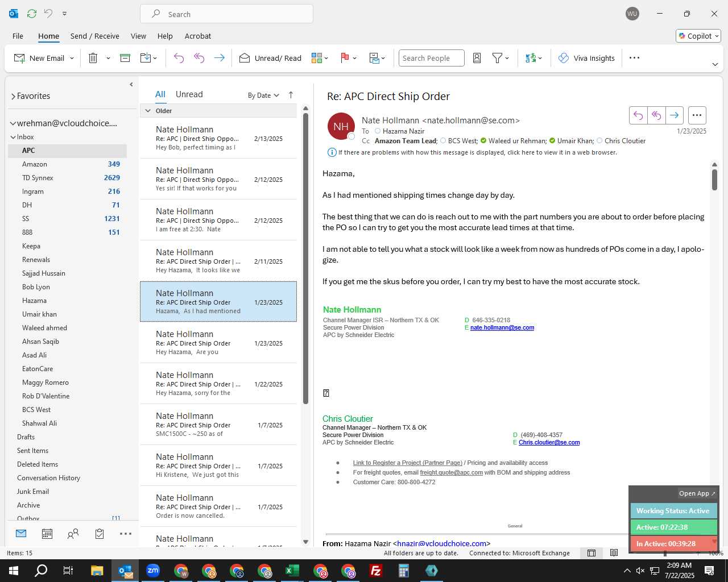Click the Move to folder icon

click(x=146, y=58)
